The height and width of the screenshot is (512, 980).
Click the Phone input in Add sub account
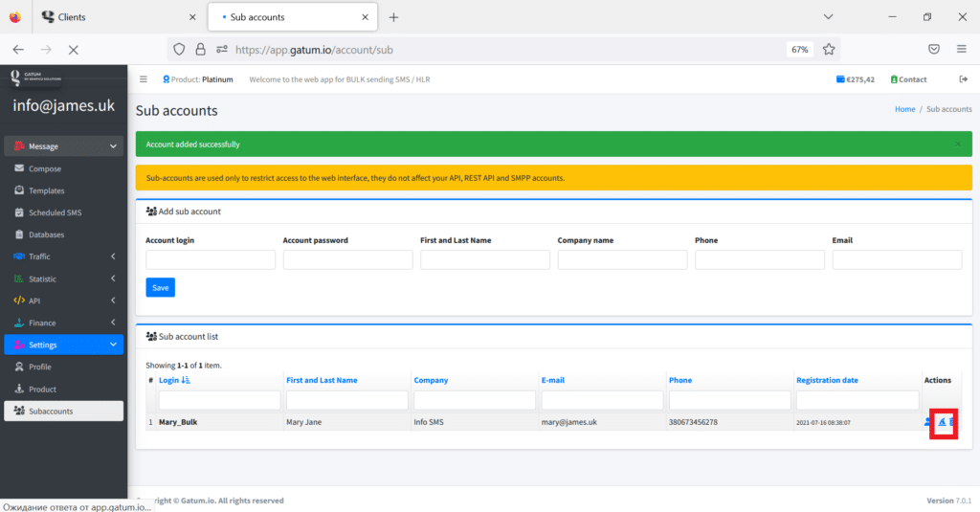point(759,260)
